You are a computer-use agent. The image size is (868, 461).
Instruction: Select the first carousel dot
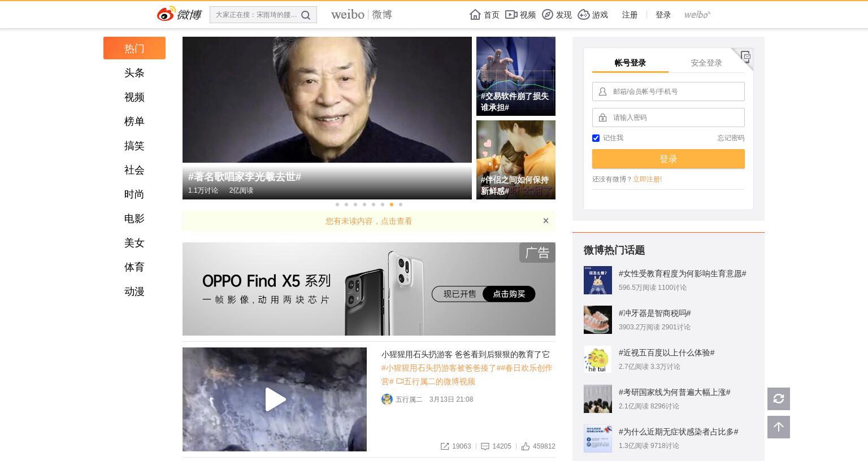tap(337, 205)
